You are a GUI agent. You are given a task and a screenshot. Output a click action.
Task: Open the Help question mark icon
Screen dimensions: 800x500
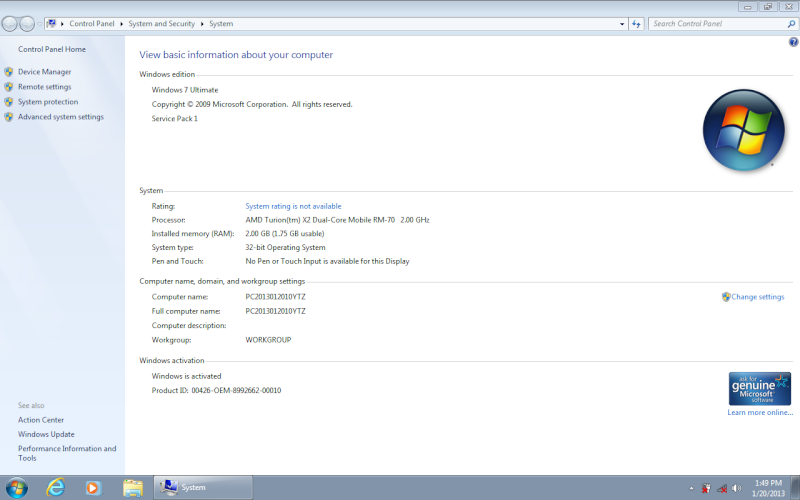793,42
